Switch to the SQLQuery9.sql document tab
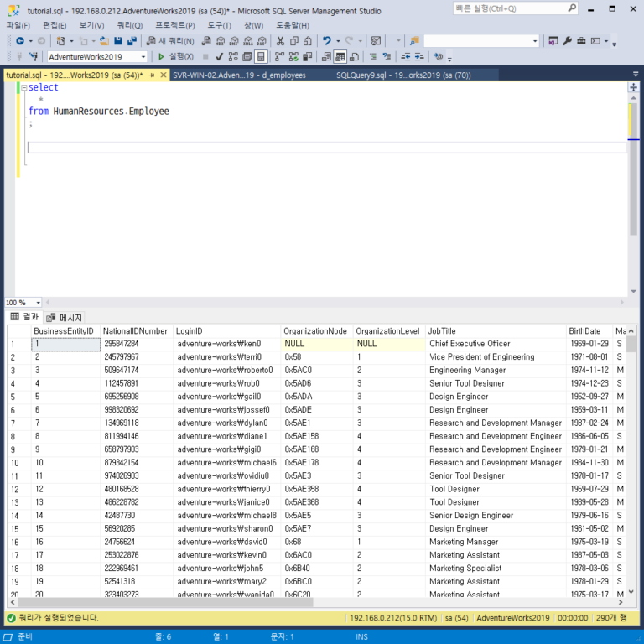Screen dimensions: 644x644 [x=402, y=75]
